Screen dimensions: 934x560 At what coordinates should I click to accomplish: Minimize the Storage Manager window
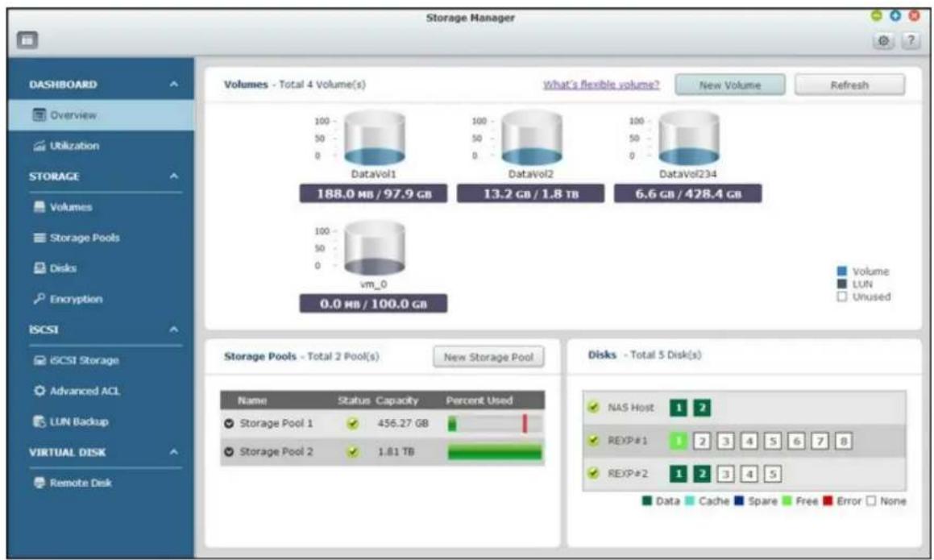876,15
